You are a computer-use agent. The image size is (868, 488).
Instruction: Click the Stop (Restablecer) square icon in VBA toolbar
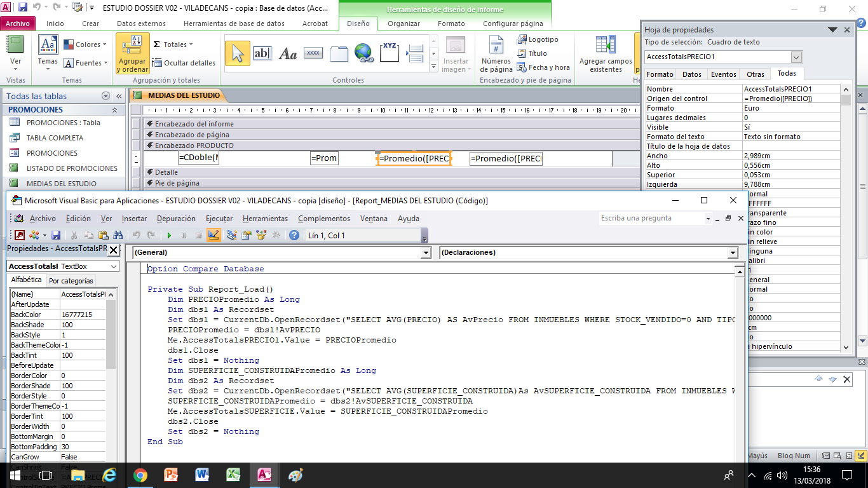pyautogui.click(x=198, y=235)
